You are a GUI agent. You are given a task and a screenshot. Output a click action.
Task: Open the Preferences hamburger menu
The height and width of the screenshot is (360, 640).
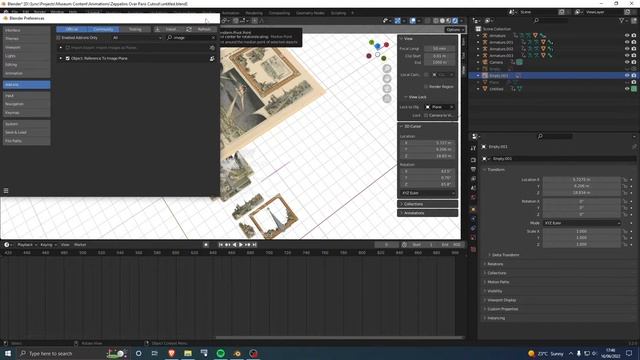(6, 191)
